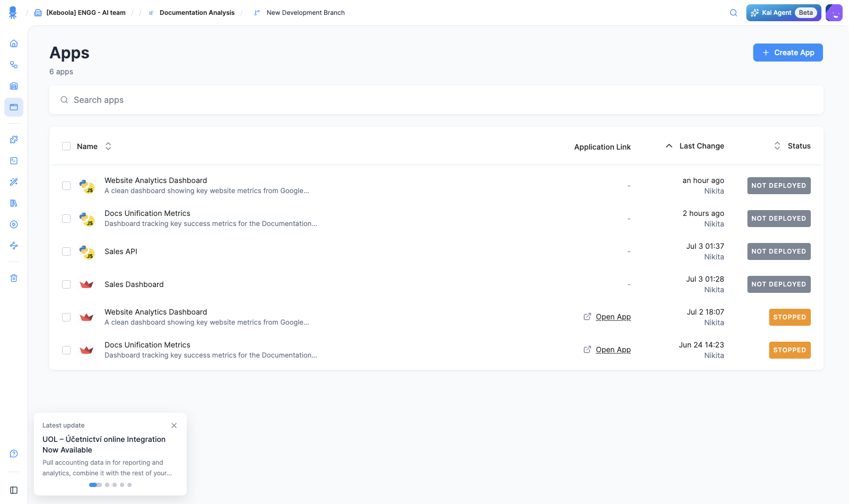Open the Lineage icon in sidebar
Screen dimensions: 849x504
click(14, 246)
